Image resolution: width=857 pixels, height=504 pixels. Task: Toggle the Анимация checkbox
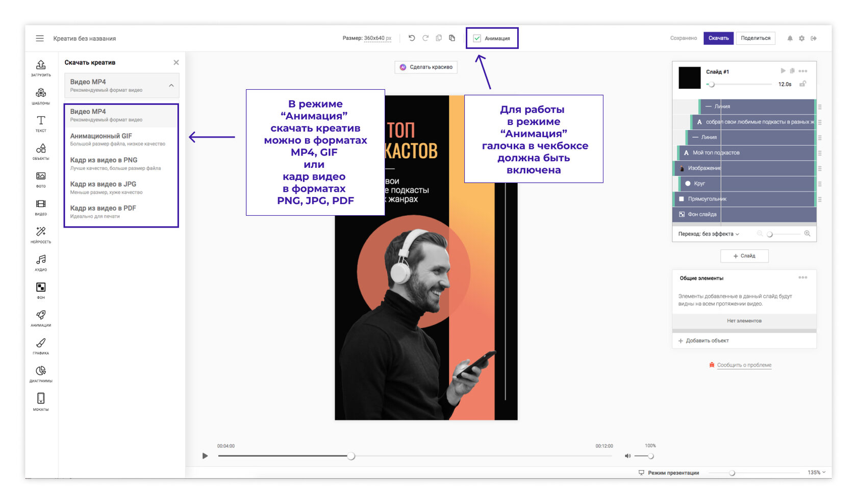(477, 38)
